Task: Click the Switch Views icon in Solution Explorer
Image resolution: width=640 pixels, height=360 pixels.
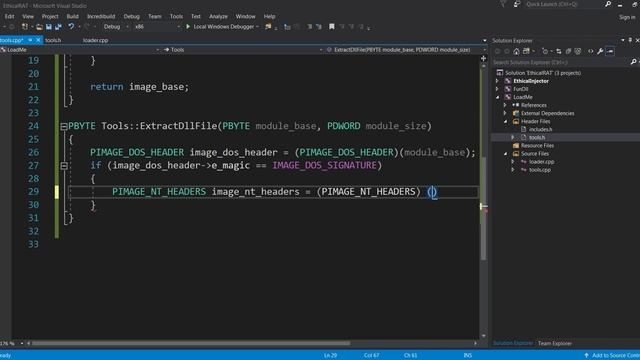Action: click(x=527, y=51)
